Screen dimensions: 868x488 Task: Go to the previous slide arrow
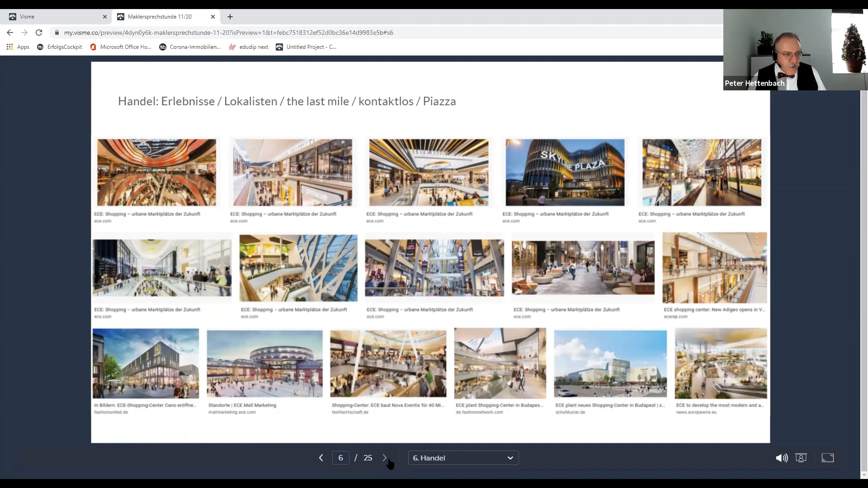pos(321,458)
